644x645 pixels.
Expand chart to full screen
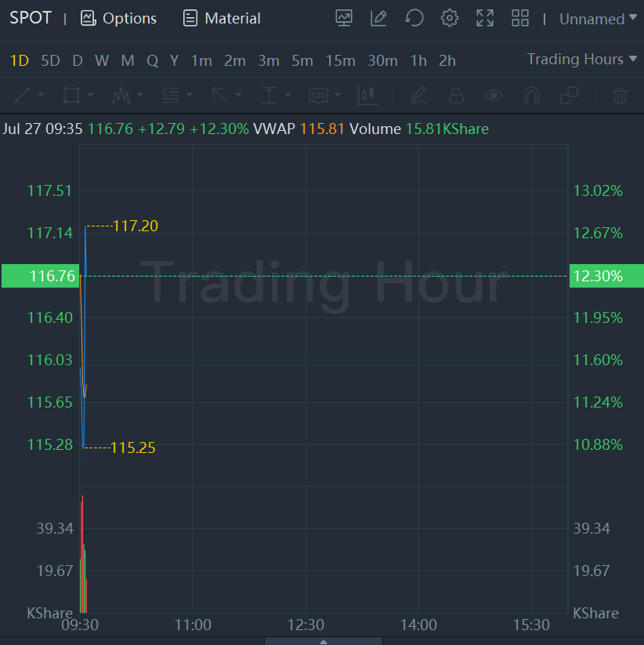coord(485,18)
